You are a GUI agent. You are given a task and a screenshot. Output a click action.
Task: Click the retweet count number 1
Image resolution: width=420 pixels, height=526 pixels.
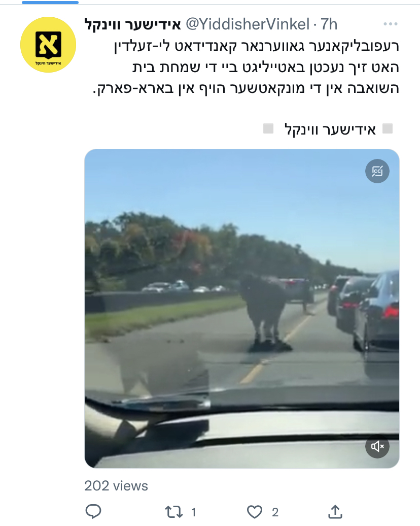click(193, 512)
